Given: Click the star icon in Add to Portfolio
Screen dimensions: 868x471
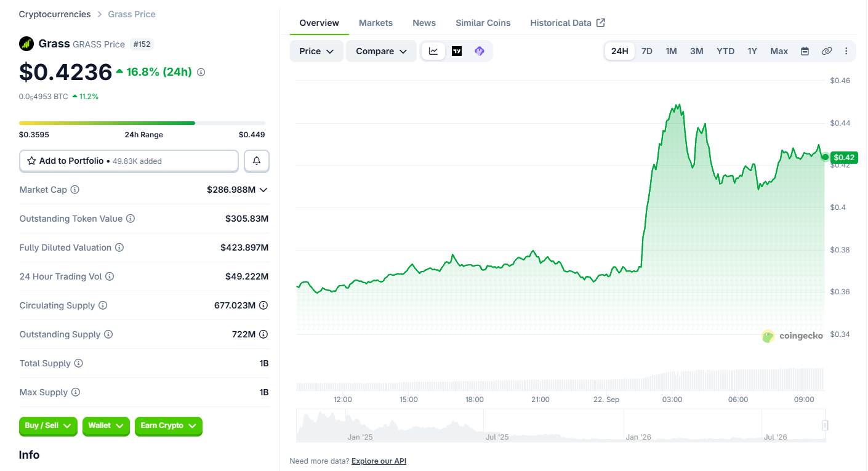Looking at the screenshot, I should click(x=31, y=161).
